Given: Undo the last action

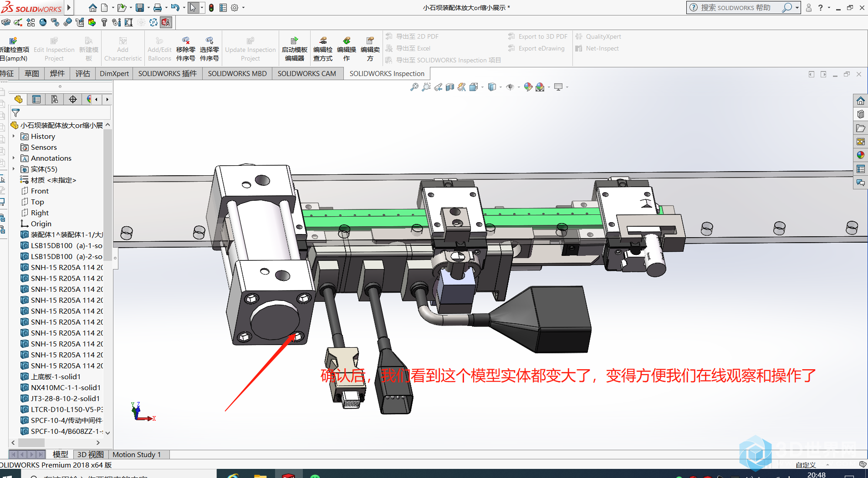Looking at the screenshot, I should coord(175,8).
